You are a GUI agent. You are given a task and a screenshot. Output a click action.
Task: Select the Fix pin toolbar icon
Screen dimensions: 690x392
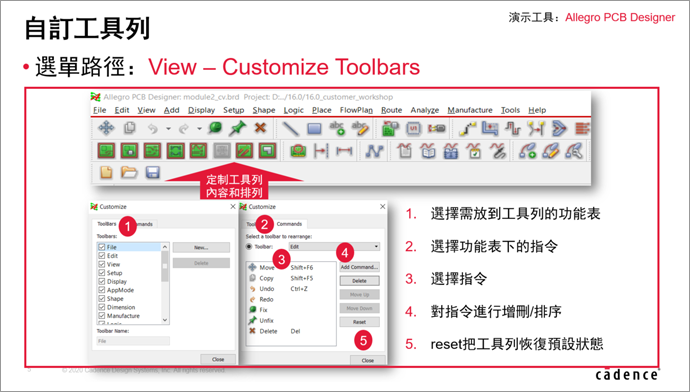pos(215,128)
